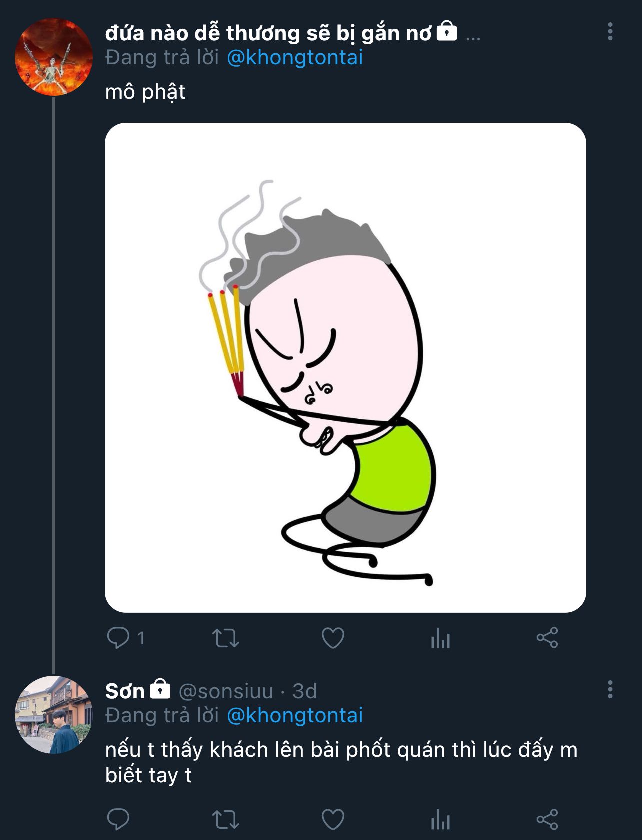Open @khongtontai mention in Sơn's reply

[295, 716]
